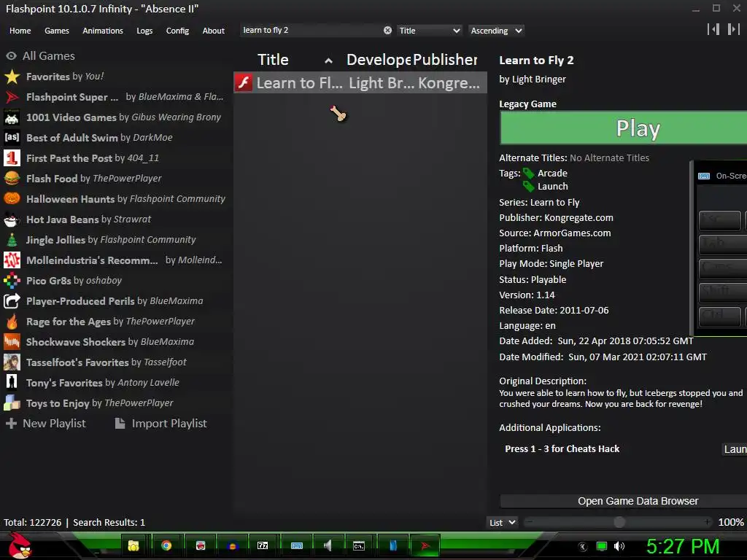Image resolution: width=747 pixels, height=560 pixels.
Task: Open Halloween Haunts pumpkin icon
Action: [12, 199]
